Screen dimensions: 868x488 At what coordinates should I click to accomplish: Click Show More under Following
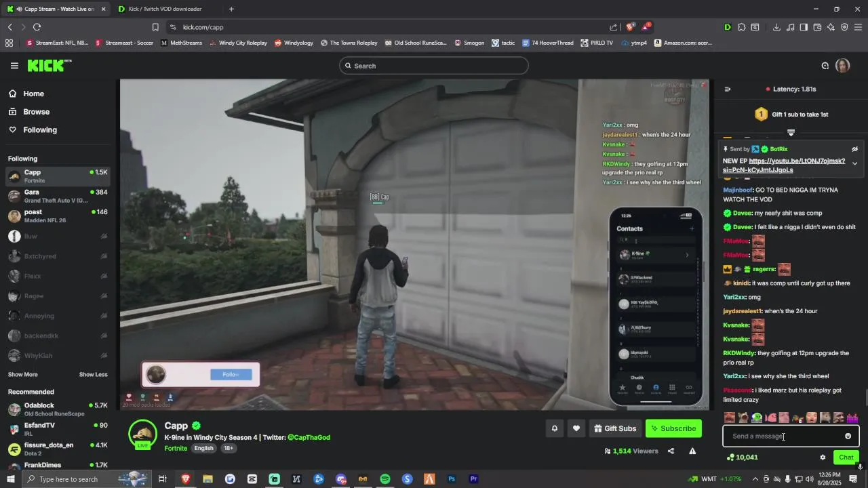click(22, 375)
